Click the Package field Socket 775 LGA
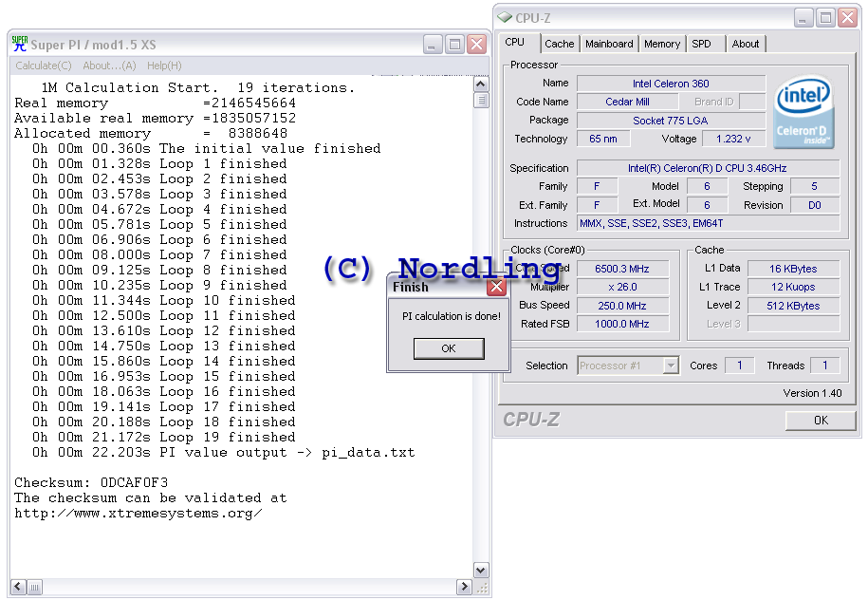 [671, 121]
